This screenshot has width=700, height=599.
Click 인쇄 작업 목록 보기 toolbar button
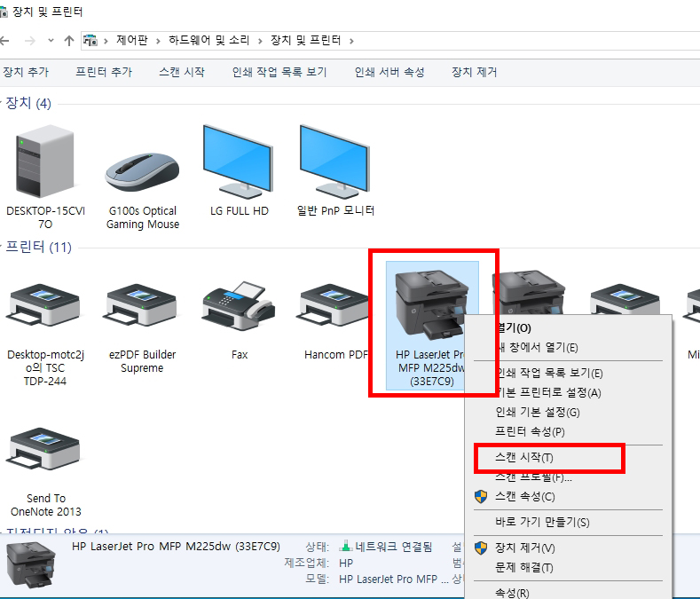(x=279, y=72)
